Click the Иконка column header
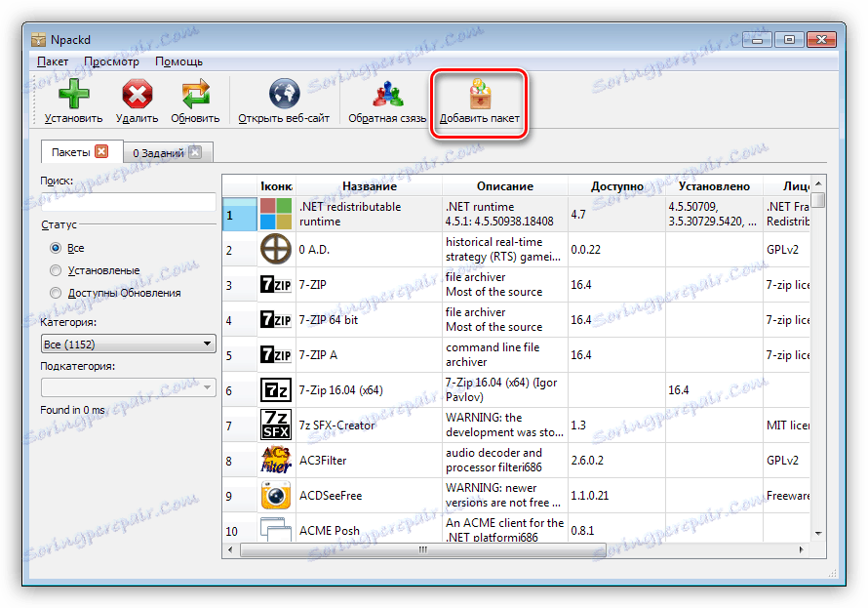868x608 pixels. (x=276, y=186)
